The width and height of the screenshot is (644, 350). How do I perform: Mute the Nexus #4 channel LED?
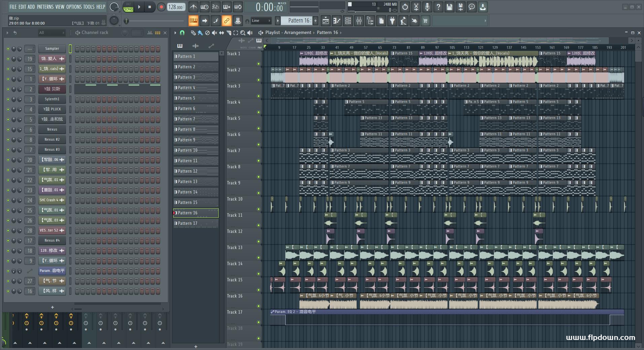coord(8,241)
